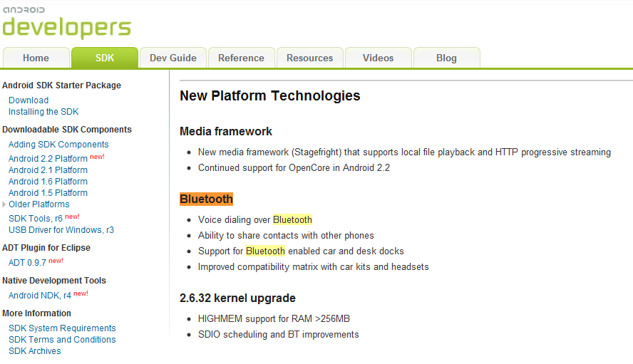Image resolution: width=633 pixels, height=364 pixels.
Task: Switch to the Dev Guide tab
Action: [x=173, y=58]
